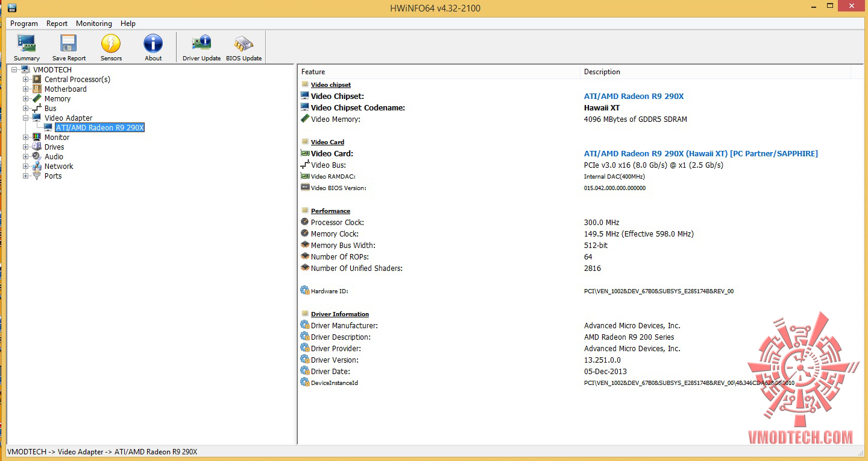The width and height of the screenshot is (868, 461).
Task: Click the Number Of ROPs label
Action: pos(340,256)
